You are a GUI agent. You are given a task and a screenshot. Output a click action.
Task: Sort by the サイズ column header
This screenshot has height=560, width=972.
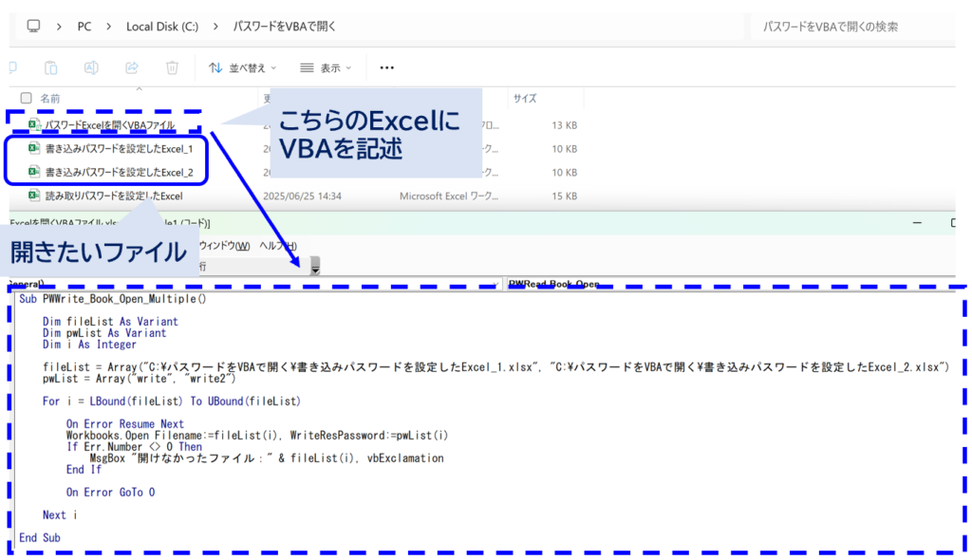(524, 99)
